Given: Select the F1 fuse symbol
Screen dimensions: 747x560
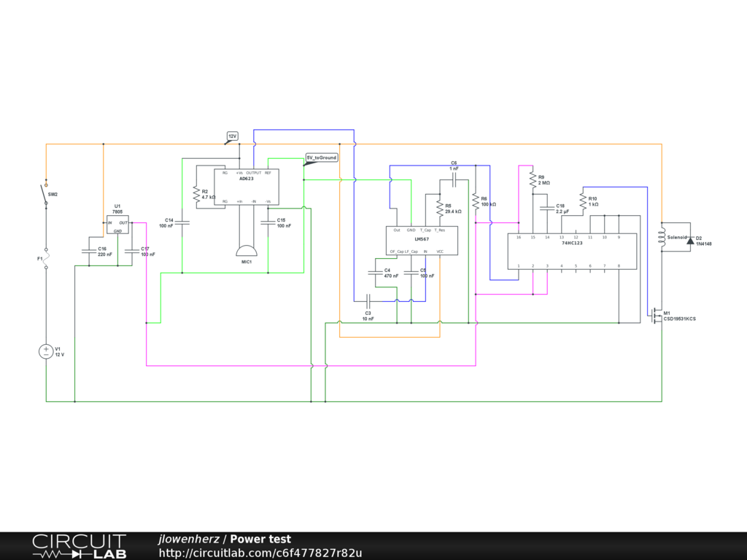Looking at the screenshot, I should [x=46, y=258].
